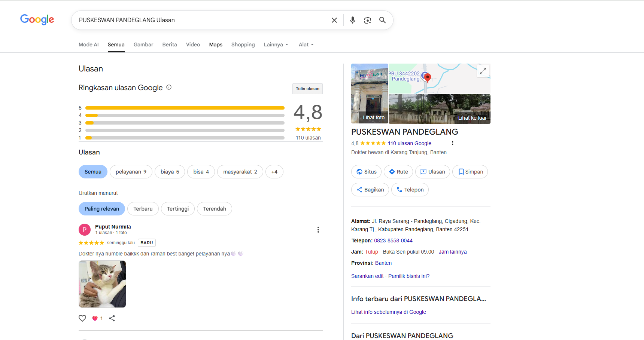
Task: Share the business via the Bagikan button
Action: tap(370, 190)
